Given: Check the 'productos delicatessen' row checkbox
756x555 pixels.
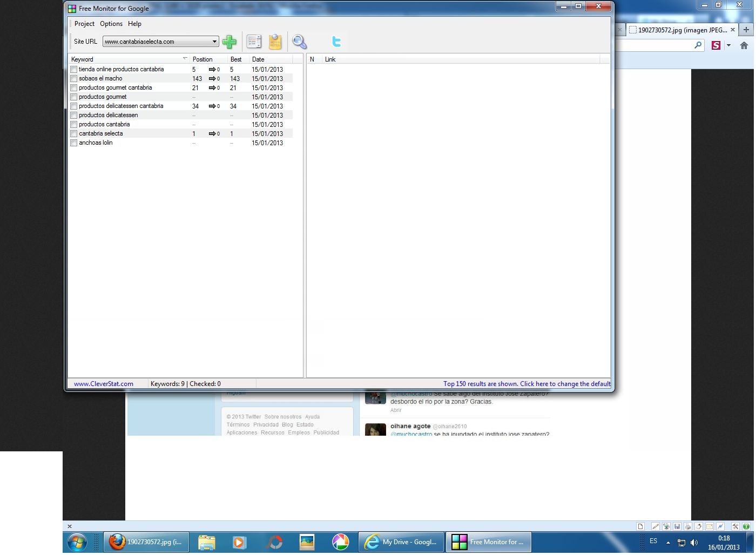Looking at the screenshot, I should 74,115.
